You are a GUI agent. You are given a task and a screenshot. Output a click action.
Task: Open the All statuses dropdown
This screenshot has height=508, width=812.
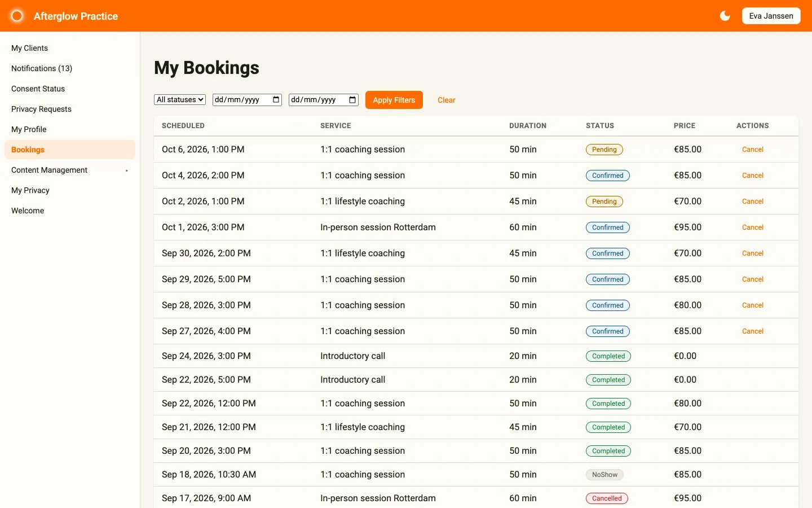180,100
